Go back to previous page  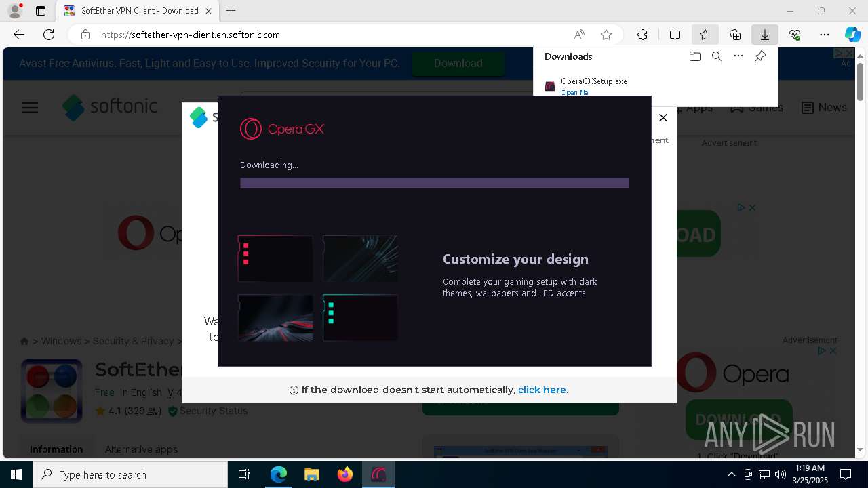[19, 35]
